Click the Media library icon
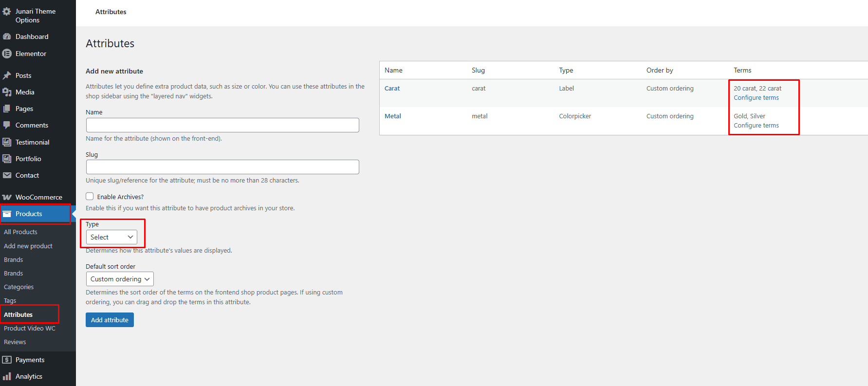868x386 pixels. (7, 92)
